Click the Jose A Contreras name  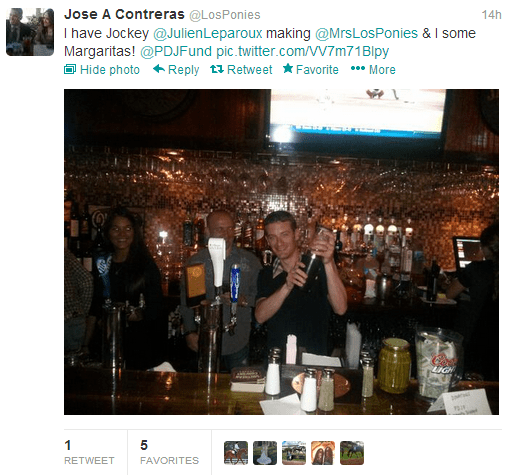point(124,14)
